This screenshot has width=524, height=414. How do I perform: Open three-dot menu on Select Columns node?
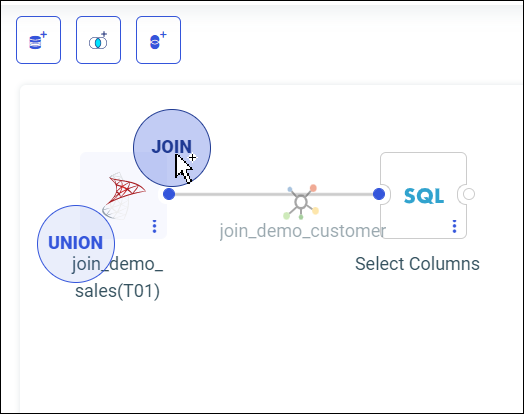[454, 226]
